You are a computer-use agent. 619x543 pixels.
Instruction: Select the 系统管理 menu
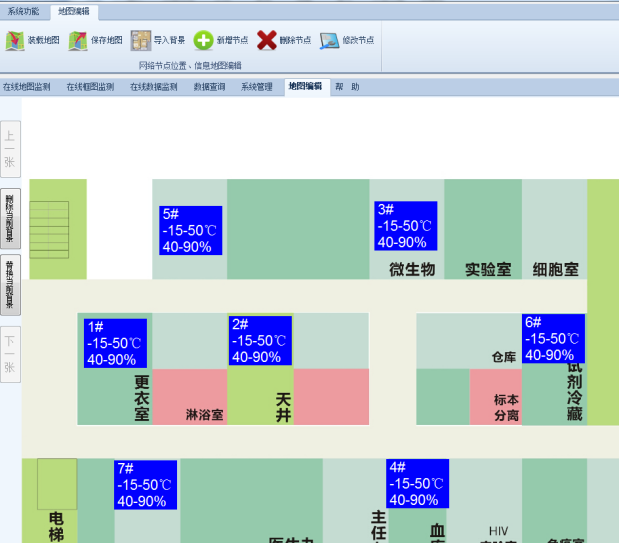[x=256, y=87]
